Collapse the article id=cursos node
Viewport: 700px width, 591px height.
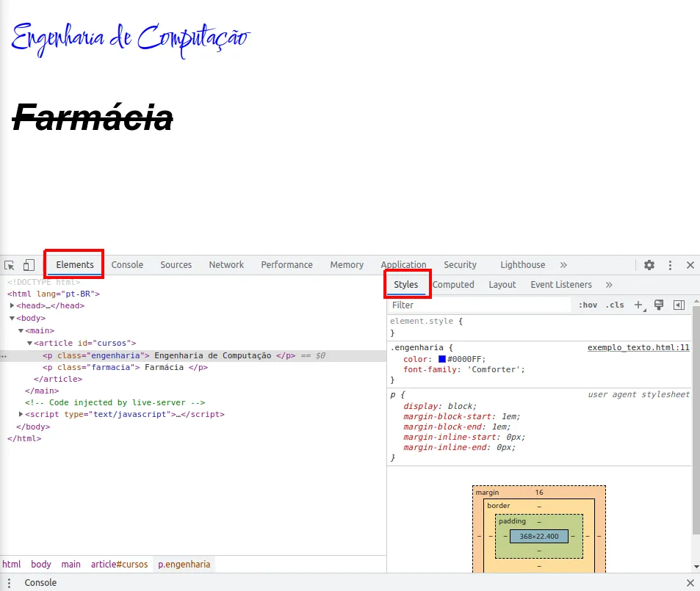30,344
